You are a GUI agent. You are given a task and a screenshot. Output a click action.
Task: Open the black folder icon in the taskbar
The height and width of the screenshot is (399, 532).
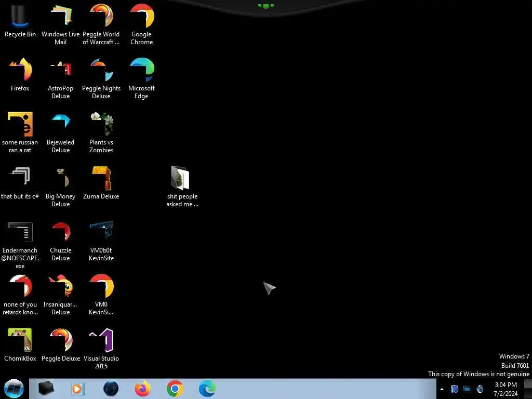coord(46,389)
